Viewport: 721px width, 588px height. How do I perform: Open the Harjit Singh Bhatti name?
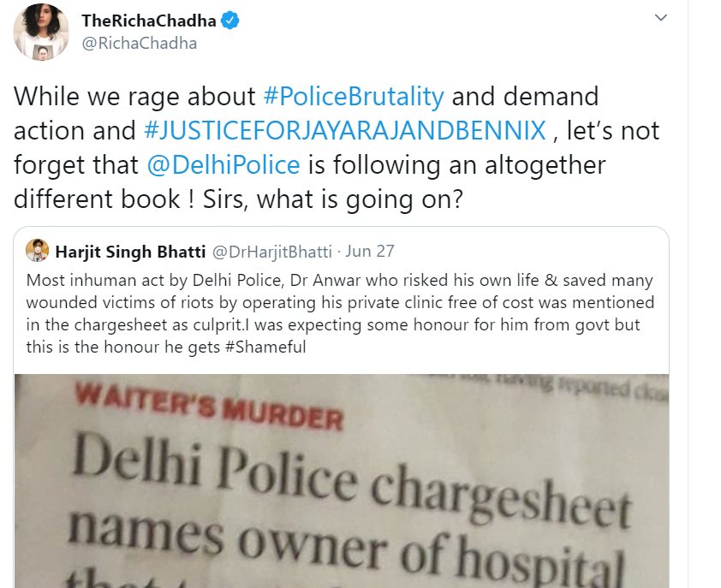coord(131,252)
